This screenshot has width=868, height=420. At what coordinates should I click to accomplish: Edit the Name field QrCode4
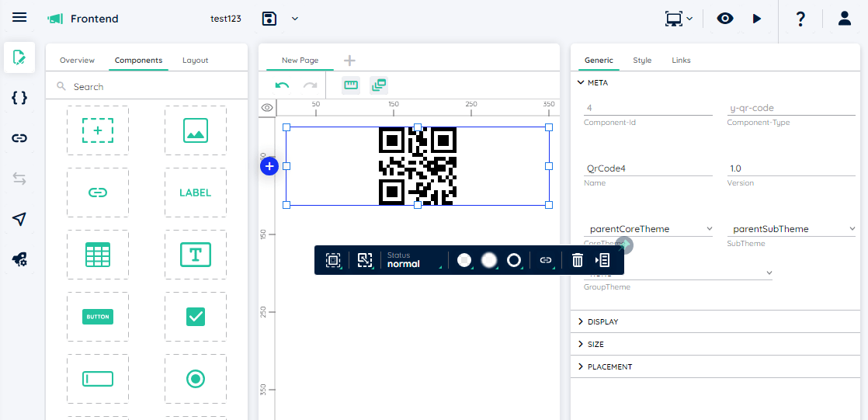[x=648, y=168]
